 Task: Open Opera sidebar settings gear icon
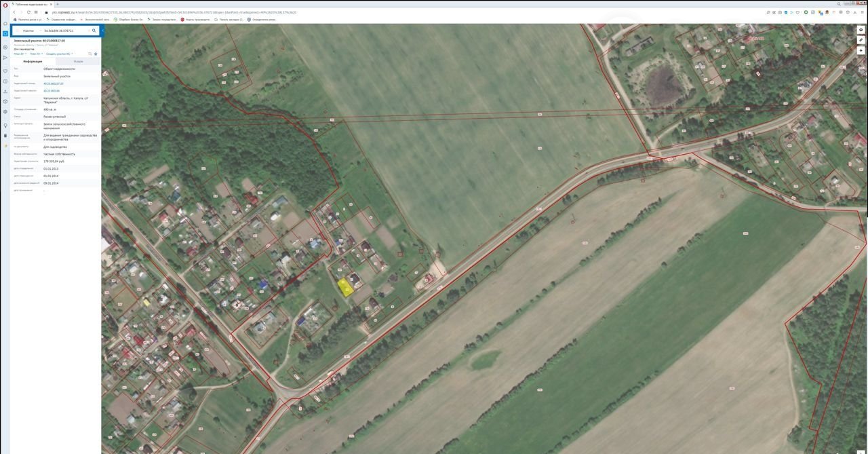(5, 112)
